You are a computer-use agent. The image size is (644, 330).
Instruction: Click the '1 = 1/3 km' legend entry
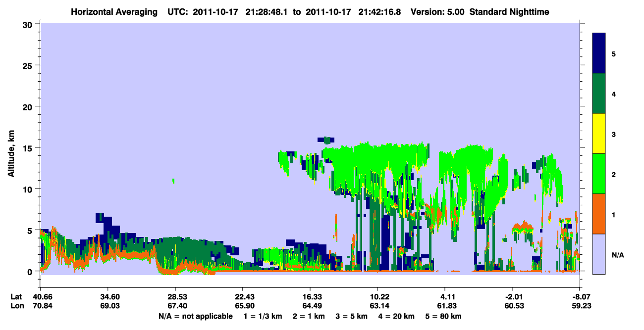point(263,316)
